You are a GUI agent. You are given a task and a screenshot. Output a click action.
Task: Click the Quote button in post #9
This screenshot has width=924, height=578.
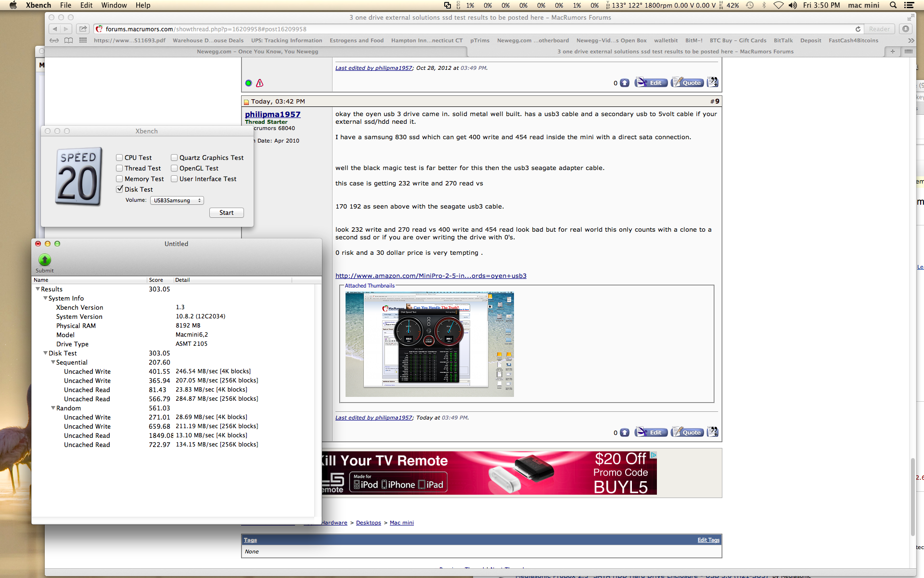pyautogui.click(x=687, y=433)
